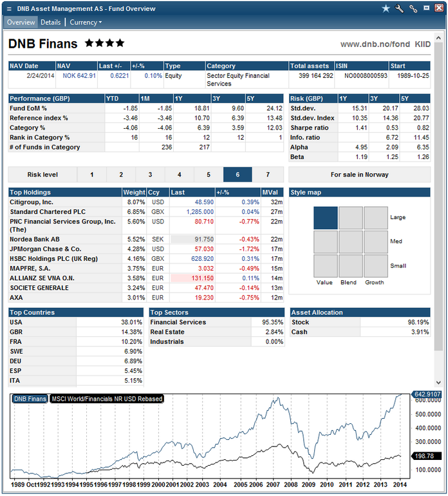
Task: Click the Cash asset allocation row
Action: pyautogui.click(x=360, y=332)
